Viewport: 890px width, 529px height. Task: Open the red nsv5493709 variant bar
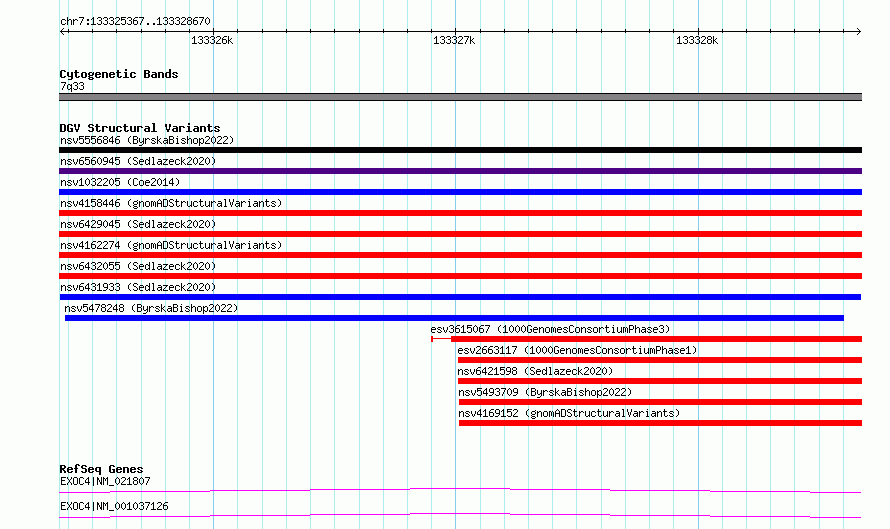pyautogui.click(x=660, y=402)
